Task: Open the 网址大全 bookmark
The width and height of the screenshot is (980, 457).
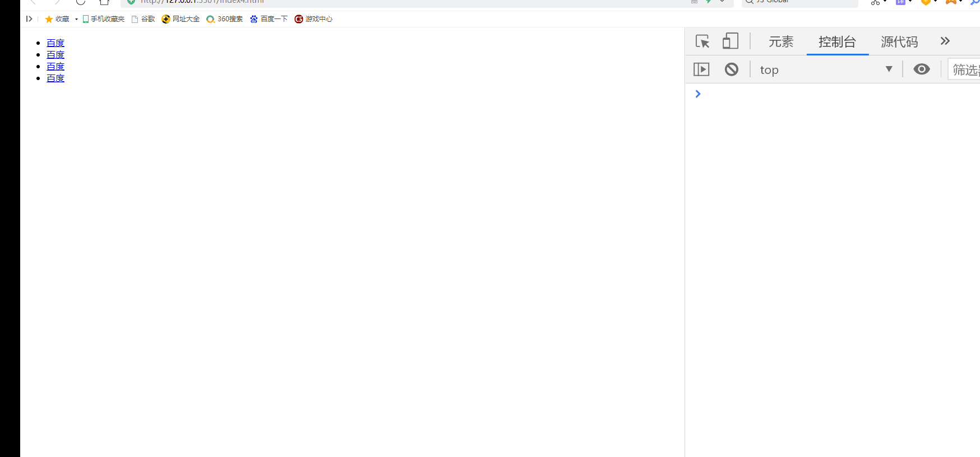Action: pyautogui.click(x=181, y=19)
